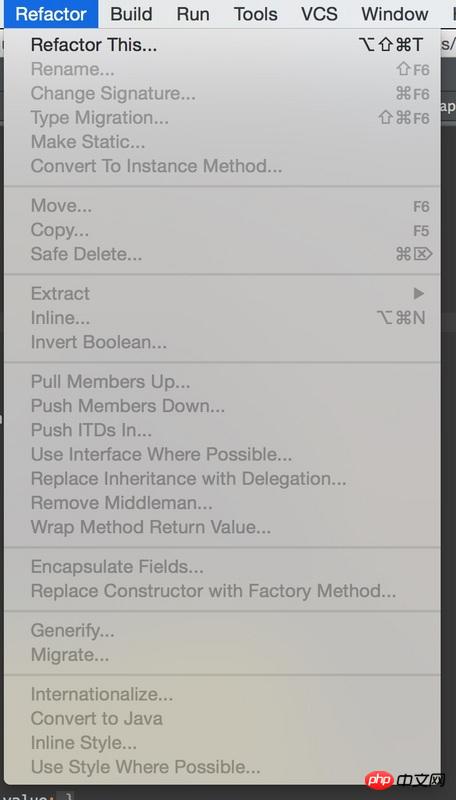Choose Pull Members Up... option
Viewport: 456px width, 800px height.
coord(222,382)
